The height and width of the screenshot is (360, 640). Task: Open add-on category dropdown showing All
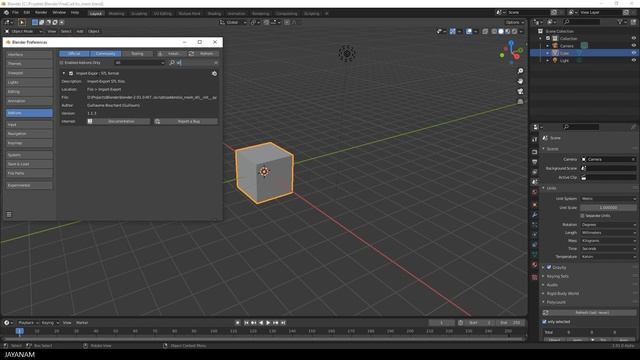coord(139,63)
